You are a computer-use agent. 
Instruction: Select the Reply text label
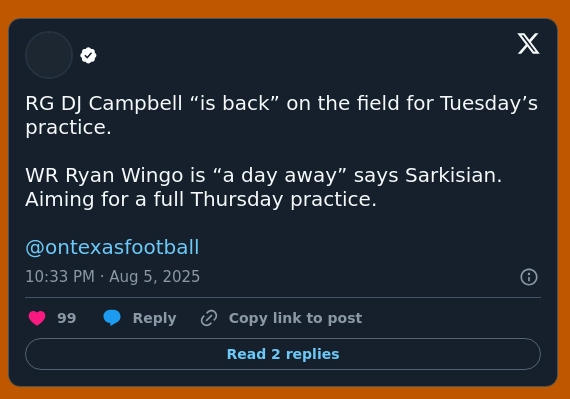154,318
